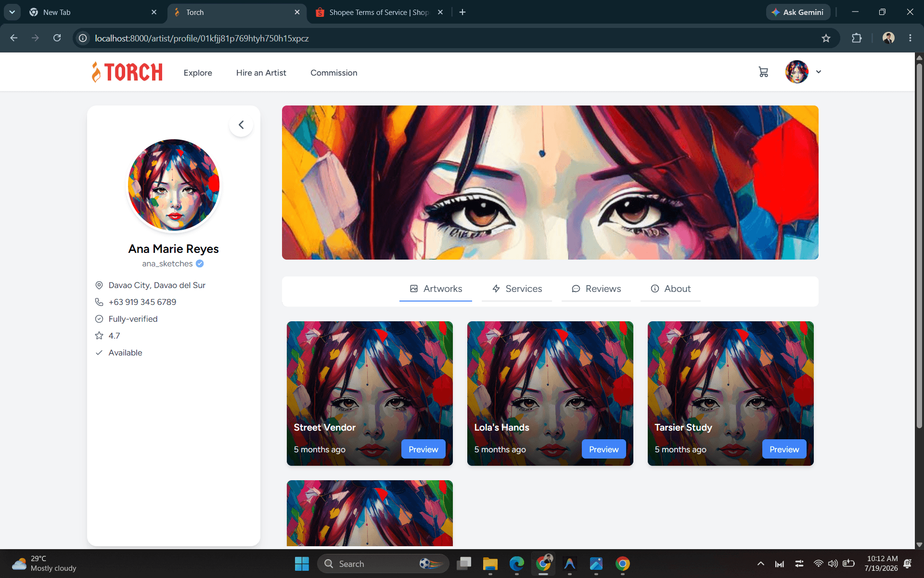This screenshot has height=578, width=924.
Task: View site information icon in address bar
Action: pos(83,38)
